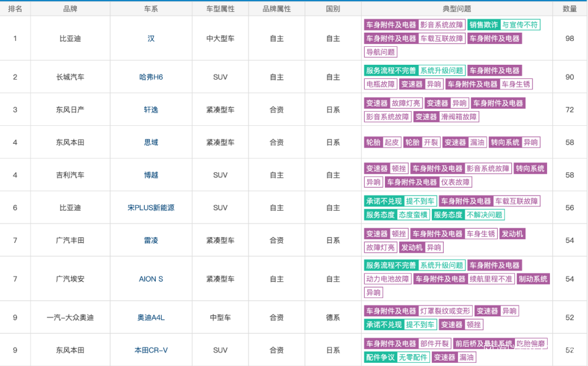The image size is (588, 366).
Task: Select the 吃胎偏磨 tag
Action: tap(531, 344)
